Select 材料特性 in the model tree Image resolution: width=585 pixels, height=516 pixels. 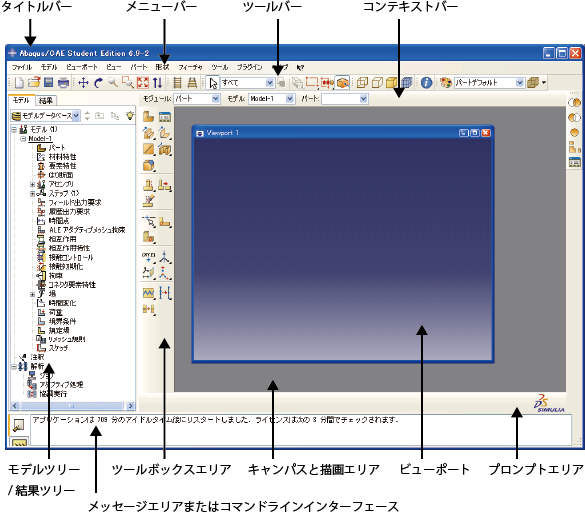coord(63,157)
